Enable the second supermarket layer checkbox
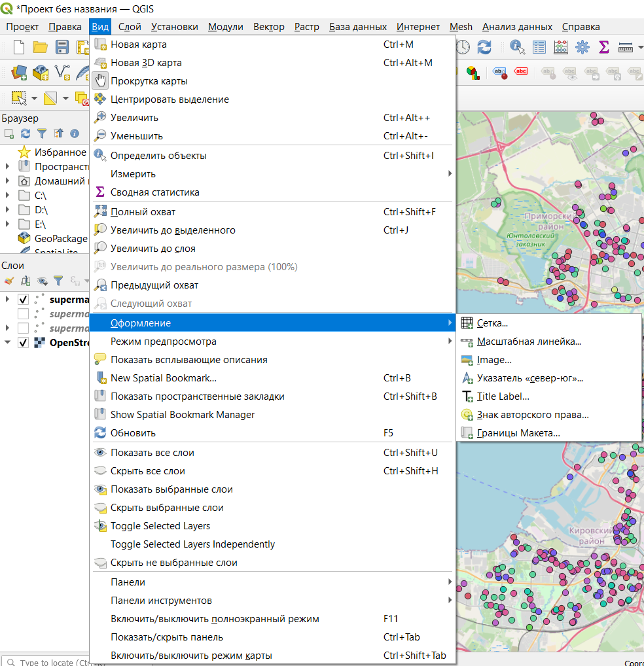Image resolution: width=644 pixels, height=666 pixels. pyautogui.click(x=24, y=314)
